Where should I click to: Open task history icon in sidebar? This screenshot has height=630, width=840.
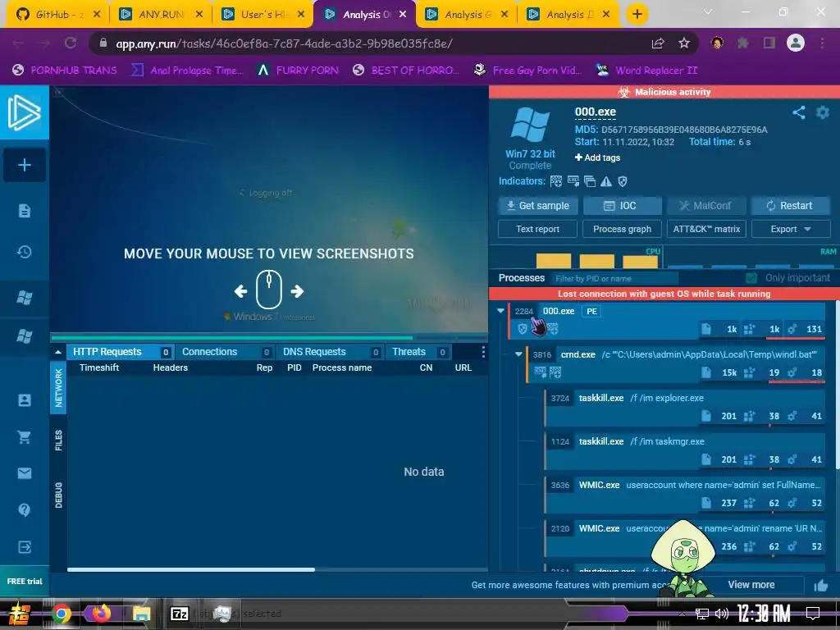click(x=24, y=252)
